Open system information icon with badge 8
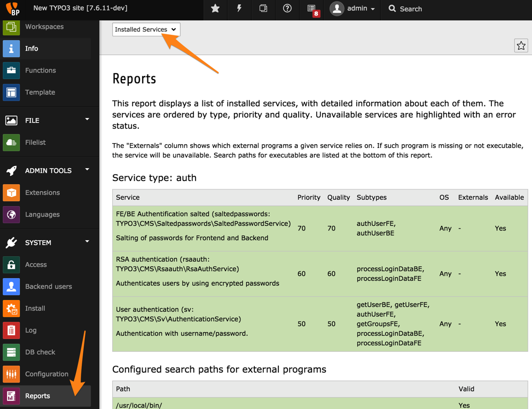Image resolution: width=532 pixels, height=409 pixels. [312, 9]
